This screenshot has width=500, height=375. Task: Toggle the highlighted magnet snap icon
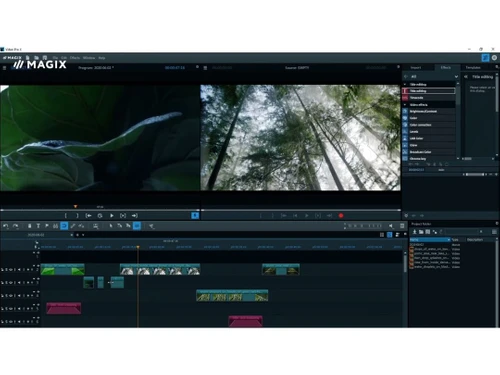[x=64, y=226]
